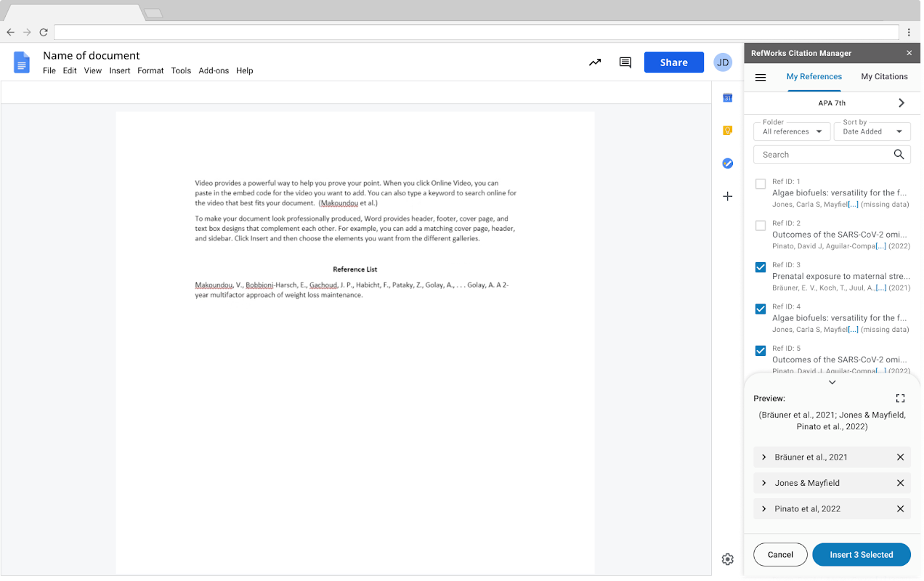
Task: Go back in the browser
Action: click(x=10, y=33)
